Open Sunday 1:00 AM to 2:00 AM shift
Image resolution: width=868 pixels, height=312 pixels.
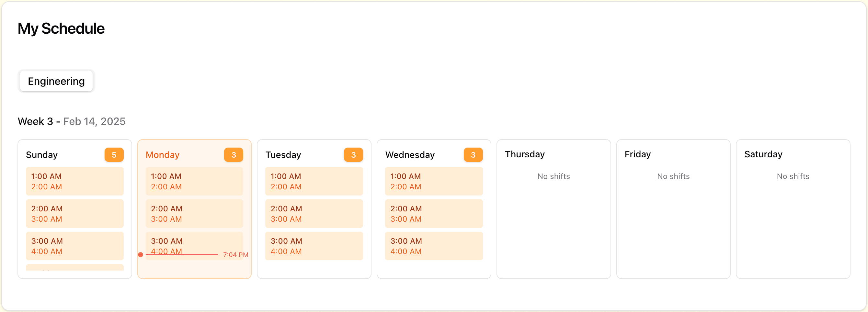(75, 182)
